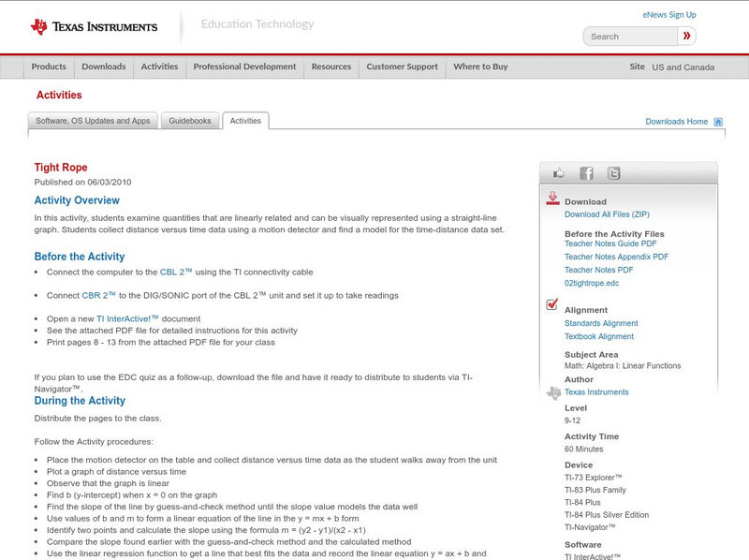
Task: Open Standards Alignment link
Action: pyautogui.click(x=601, y=323)
